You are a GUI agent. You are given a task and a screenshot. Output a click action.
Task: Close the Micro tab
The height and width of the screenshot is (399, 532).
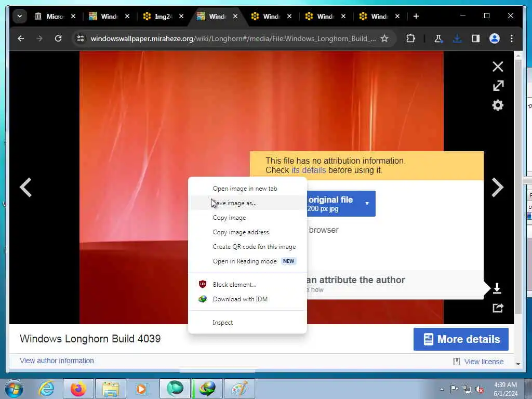click(73, 16)
